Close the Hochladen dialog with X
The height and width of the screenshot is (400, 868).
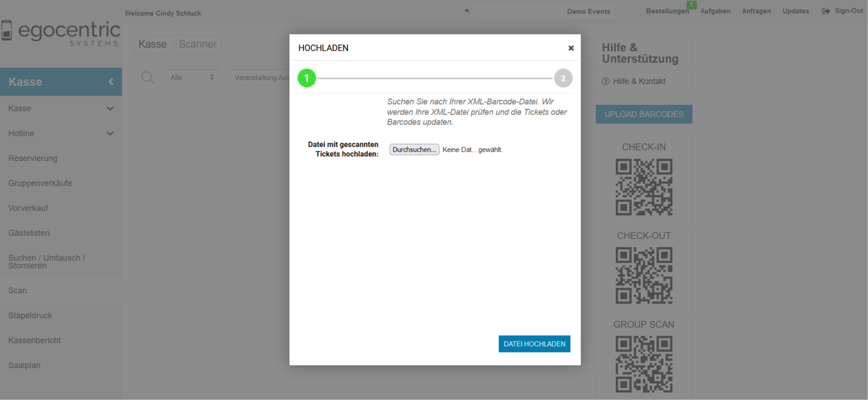(x=571, y=48)
